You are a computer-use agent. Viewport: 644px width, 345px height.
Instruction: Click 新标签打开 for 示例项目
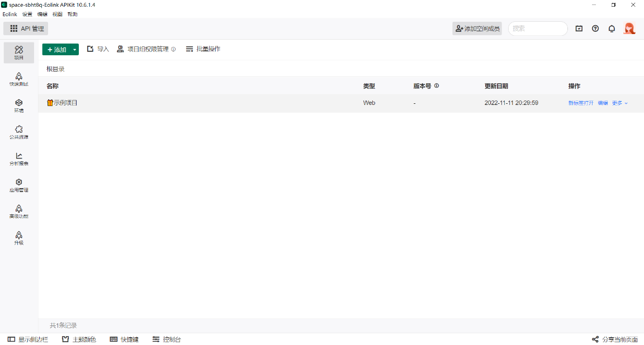[581, 103]
